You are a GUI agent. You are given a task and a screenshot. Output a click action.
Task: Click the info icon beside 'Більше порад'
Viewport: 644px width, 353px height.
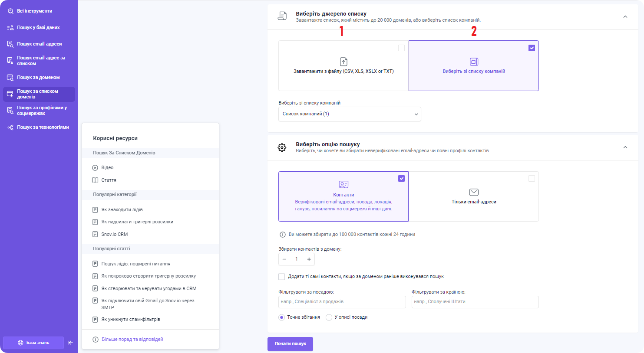tap(96, 340)
